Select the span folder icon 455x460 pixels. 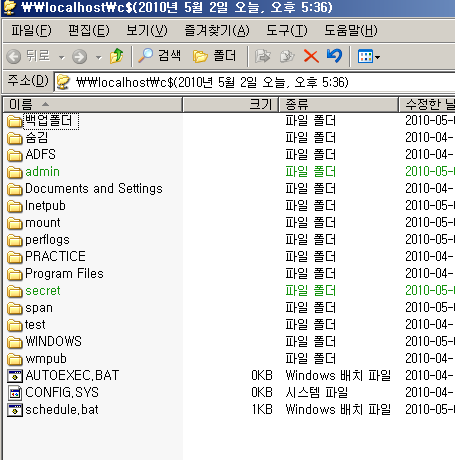click(x=15, y=308)
